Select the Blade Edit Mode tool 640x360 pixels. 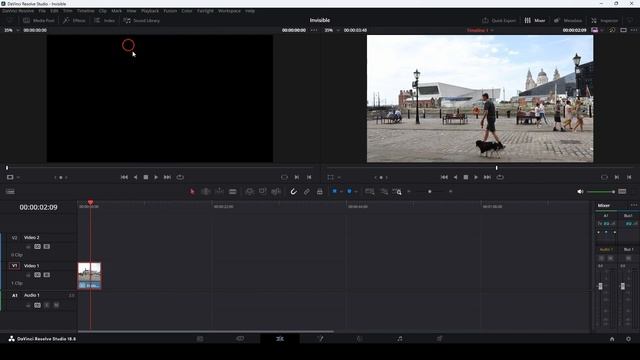pos(233,191)
